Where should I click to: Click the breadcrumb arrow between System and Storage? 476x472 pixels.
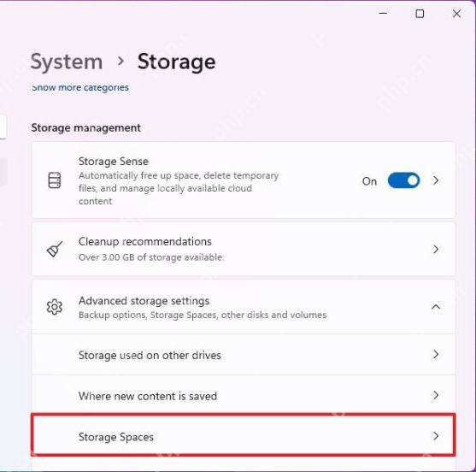coord(120,62)
